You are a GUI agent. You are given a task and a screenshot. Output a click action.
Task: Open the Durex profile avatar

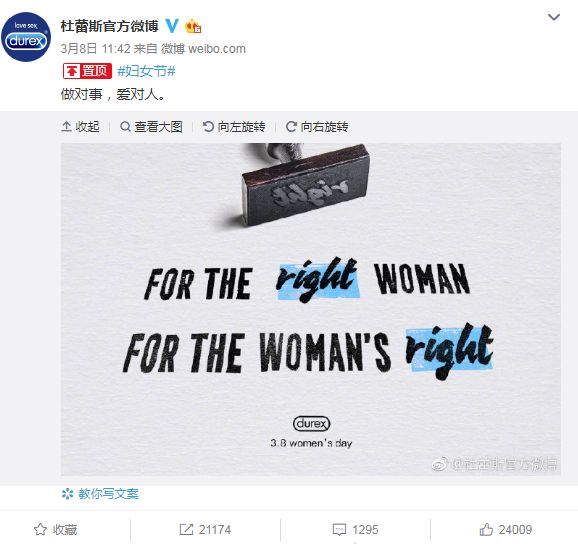coord(26,37)
